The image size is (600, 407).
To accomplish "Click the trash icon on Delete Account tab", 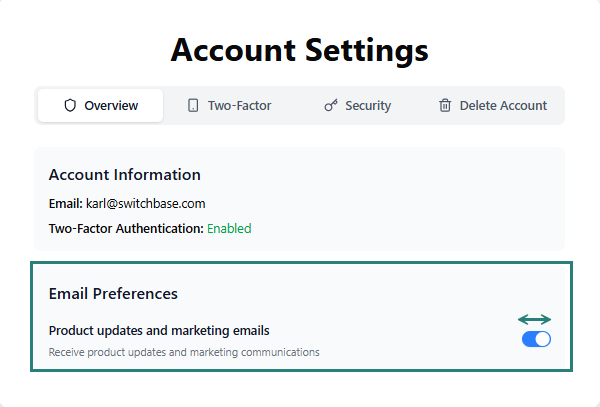I will tap(445, 105).
